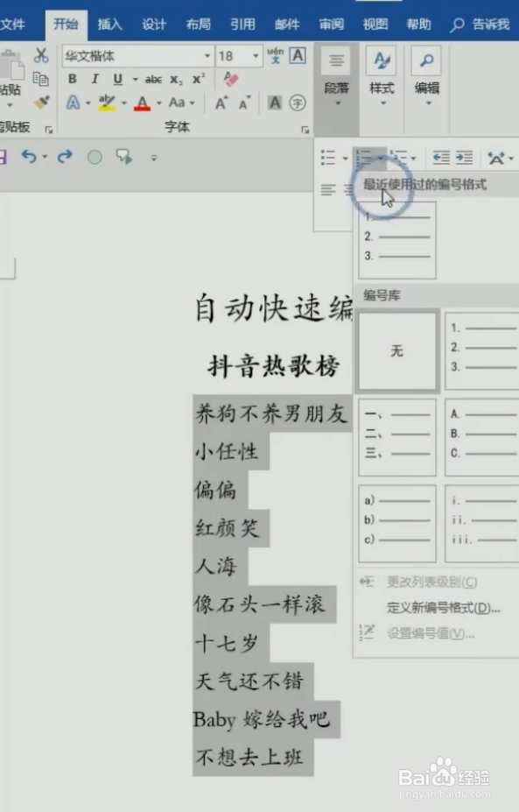This screenshot has width=519, height=812.
Task: Click the enclosed character 字 icon
Action: pyautogui.click(x=298, y=102)
